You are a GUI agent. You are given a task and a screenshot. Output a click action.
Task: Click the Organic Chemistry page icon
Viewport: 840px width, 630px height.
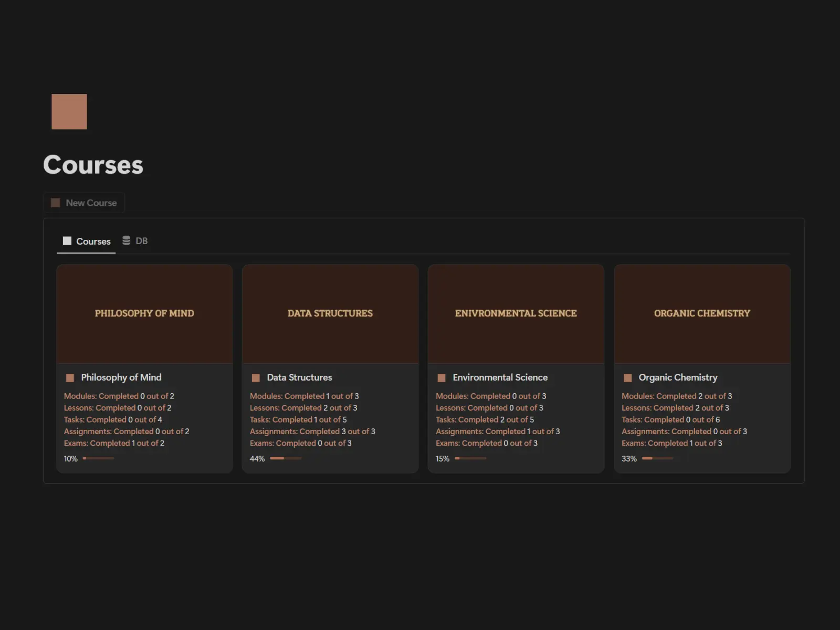[627, 378]
